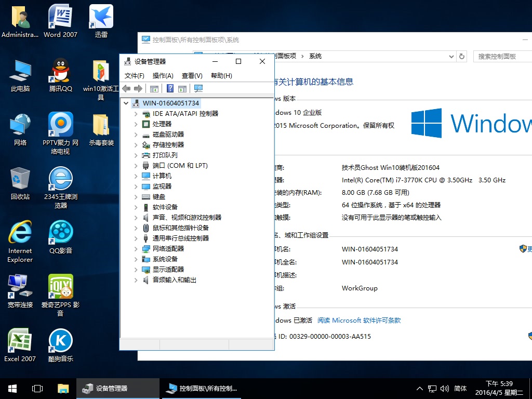This screenshot has width=532, height=399.
Task: Click the network tray icon
Action: (432, 389)
